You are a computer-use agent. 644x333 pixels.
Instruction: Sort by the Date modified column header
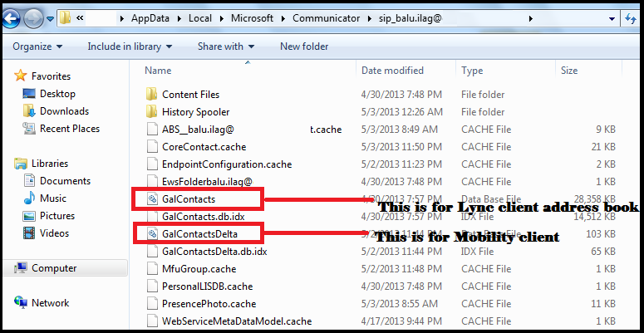[392, 71]
